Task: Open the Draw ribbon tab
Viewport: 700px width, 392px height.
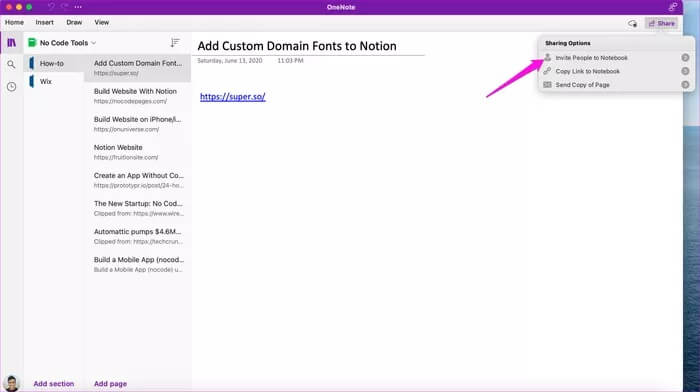Action: pos(74,22)
